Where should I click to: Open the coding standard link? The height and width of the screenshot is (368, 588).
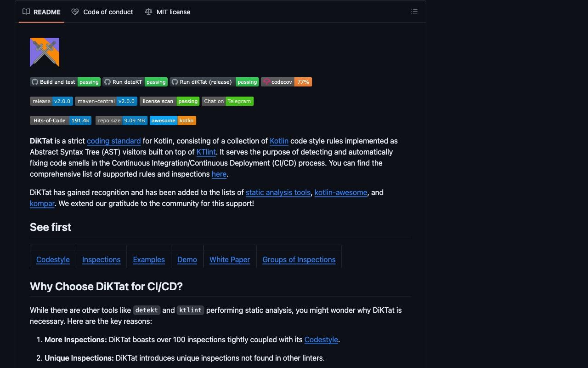[x=113, y=141]
